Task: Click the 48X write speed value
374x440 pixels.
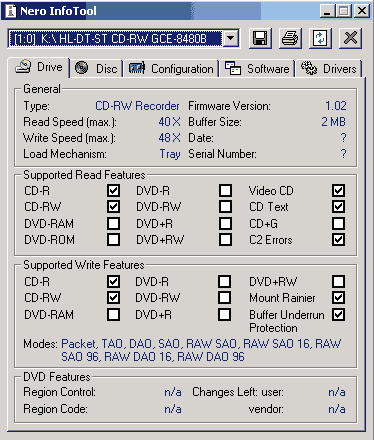Action: [169, 138]
